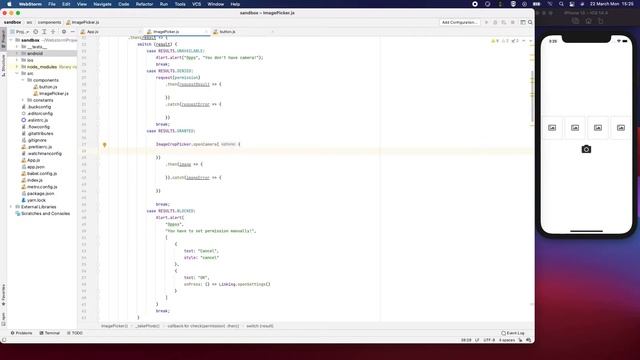Tap second image placeholder in simulator
The width and height of the screenshot is (640, 360).
pos(575,128)
